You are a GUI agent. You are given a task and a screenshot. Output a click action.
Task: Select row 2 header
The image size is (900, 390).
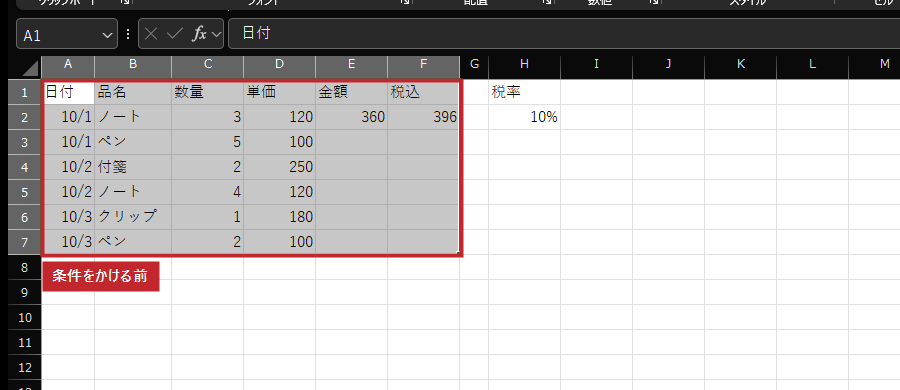[x=25, y=117]
